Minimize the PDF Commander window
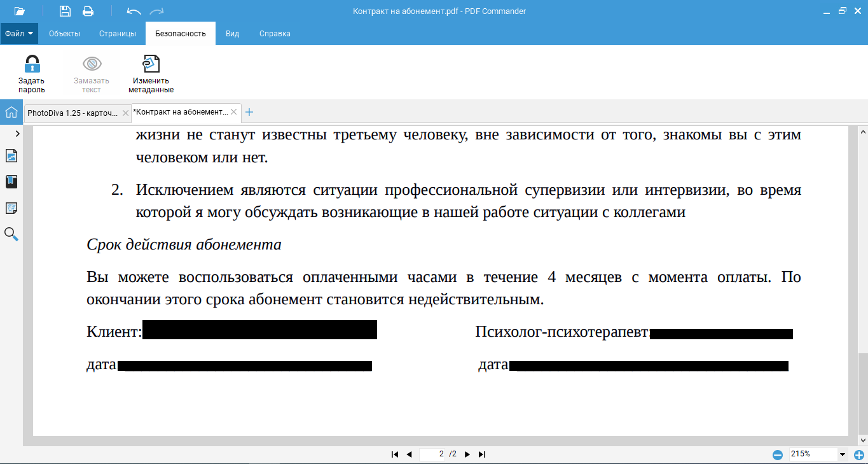868x464 pixels. [x=826, y=11]
